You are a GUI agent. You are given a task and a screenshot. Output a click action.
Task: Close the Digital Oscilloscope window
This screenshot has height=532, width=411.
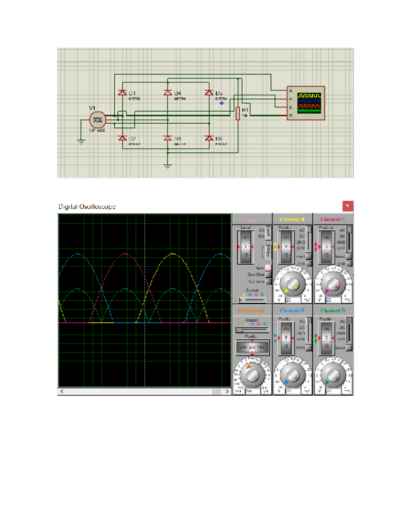pos(346,206)
